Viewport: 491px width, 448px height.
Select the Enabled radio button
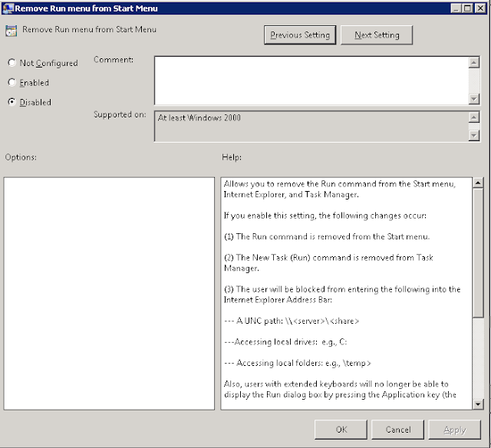point(12,82)
